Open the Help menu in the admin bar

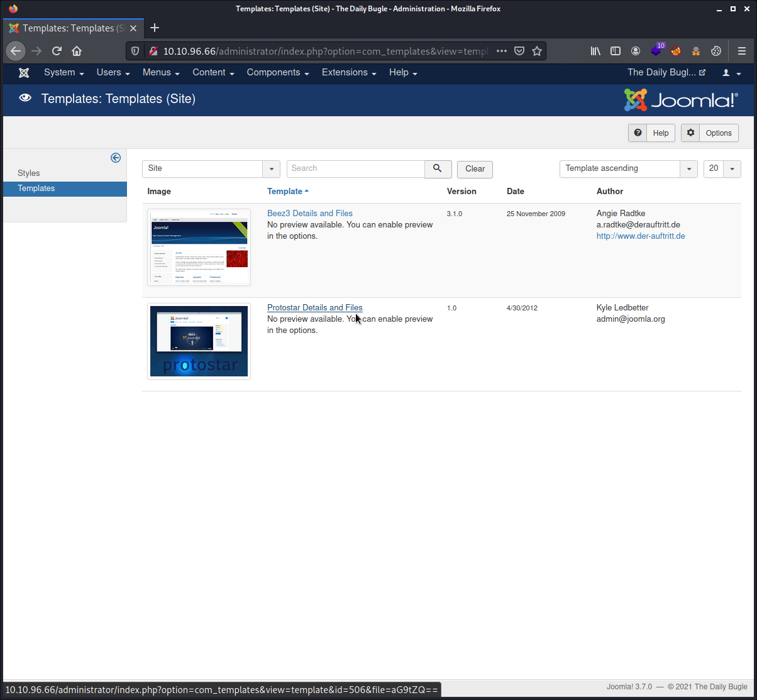click(403, 73)
